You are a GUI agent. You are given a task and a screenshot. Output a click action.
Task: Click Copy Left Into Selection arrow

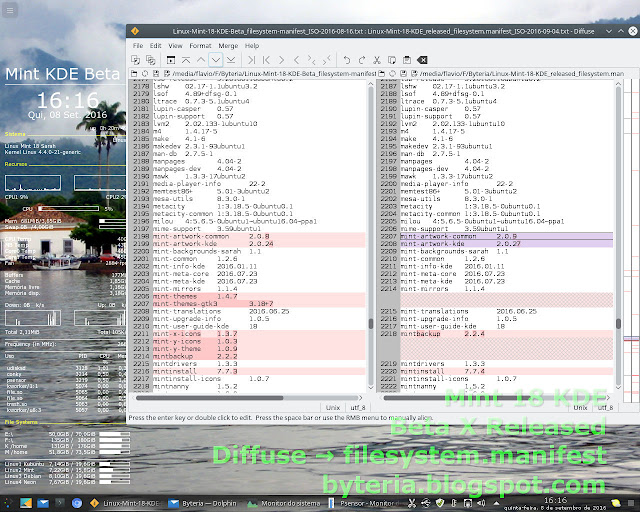(281, 60)
